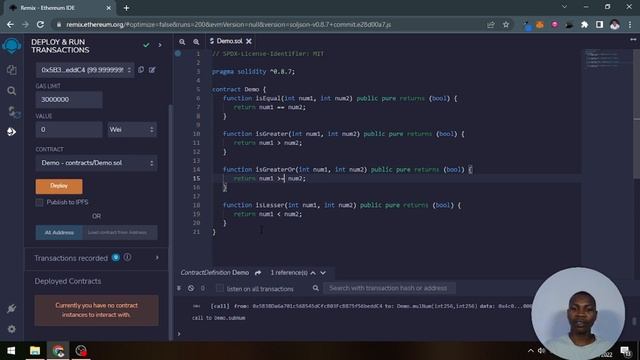Click the clear terminal console icon
The height and width of the screenshot is (360, 640).
point(191,288)
